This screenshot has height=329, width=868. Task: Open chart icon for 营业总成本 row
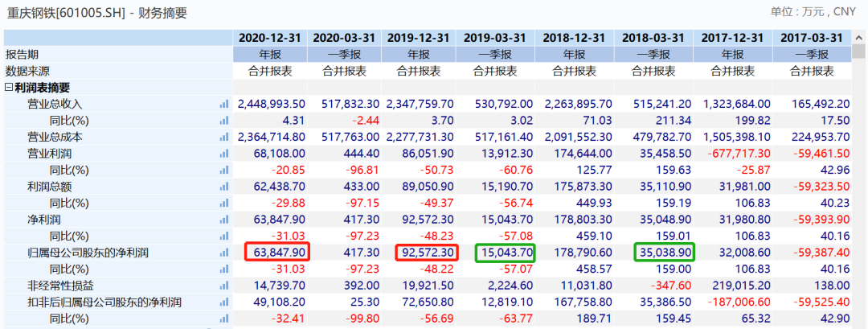[x=223, y=138]
